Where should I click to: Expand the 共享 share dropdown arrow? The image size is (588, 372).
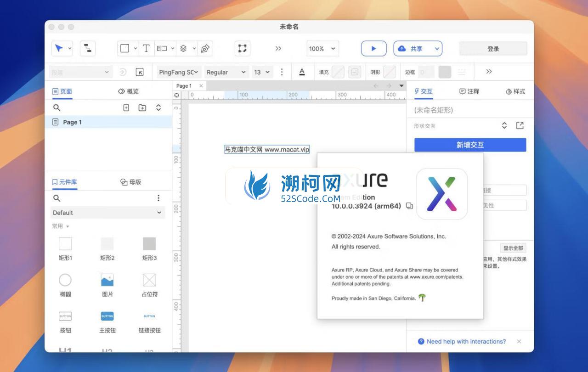click(x=437, y=48)
